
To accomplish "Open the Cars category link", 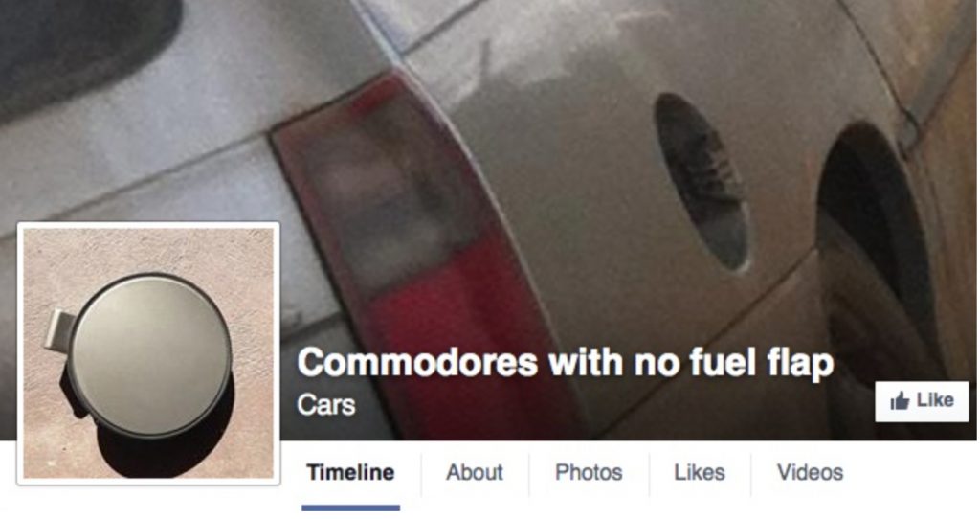I will pyautogui.click(x=325, y=404).
